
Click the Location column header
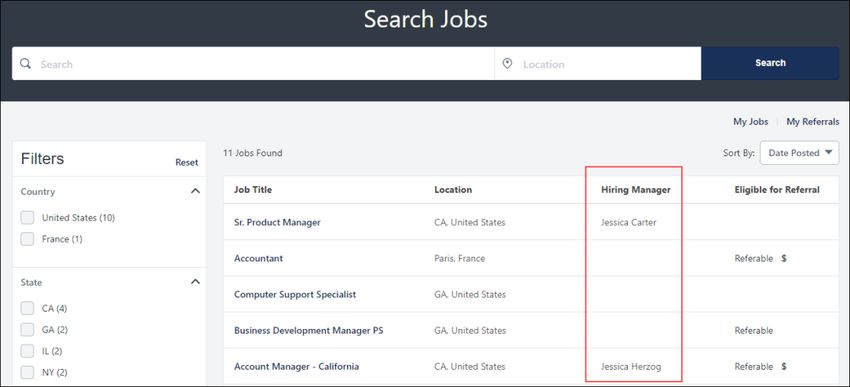[x=453, y=190]
